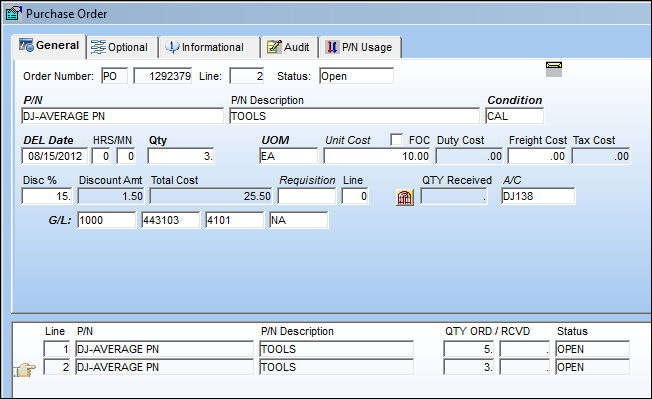Click line 2 description cell TOOLS
Image resolution: width=652 pixels, height=399 pixels.
tap(336, 367)
